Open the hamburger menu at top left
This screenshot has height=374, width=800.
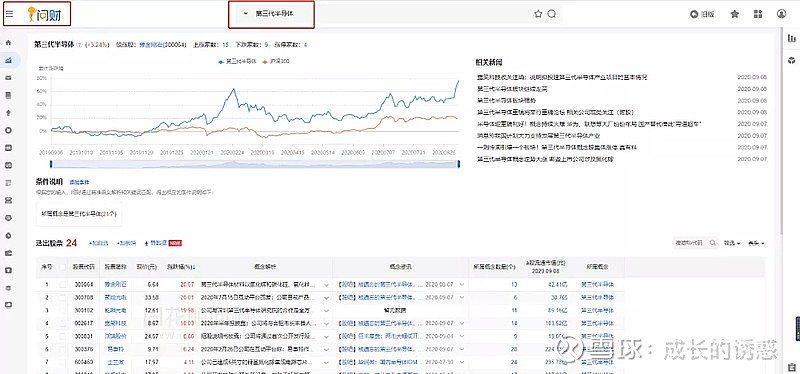pos(9,14)
